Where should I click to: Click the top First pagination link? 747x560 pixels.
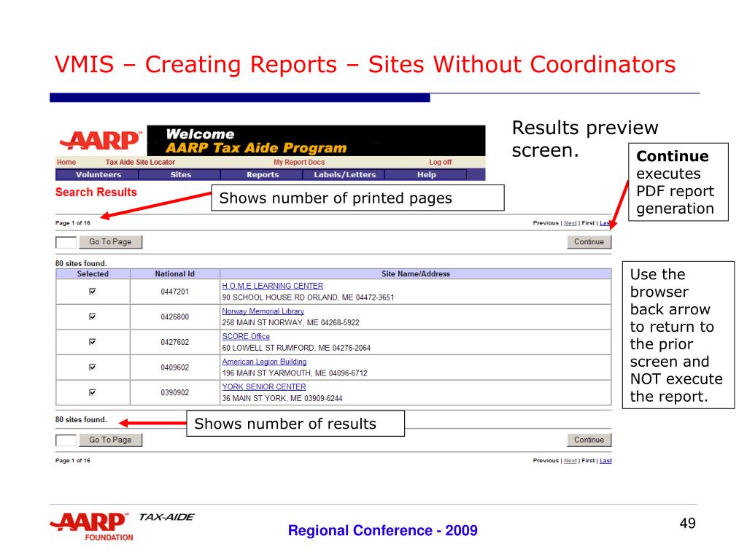(x=588, y=223)
